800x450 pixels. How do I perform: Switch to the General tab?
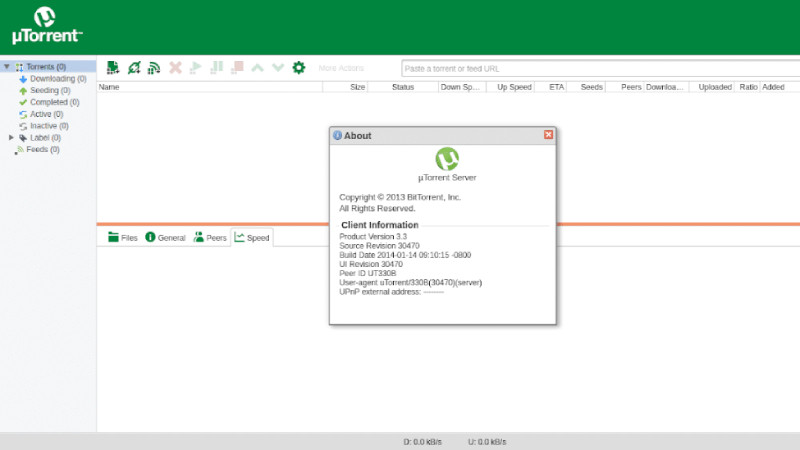click(165, 238)
